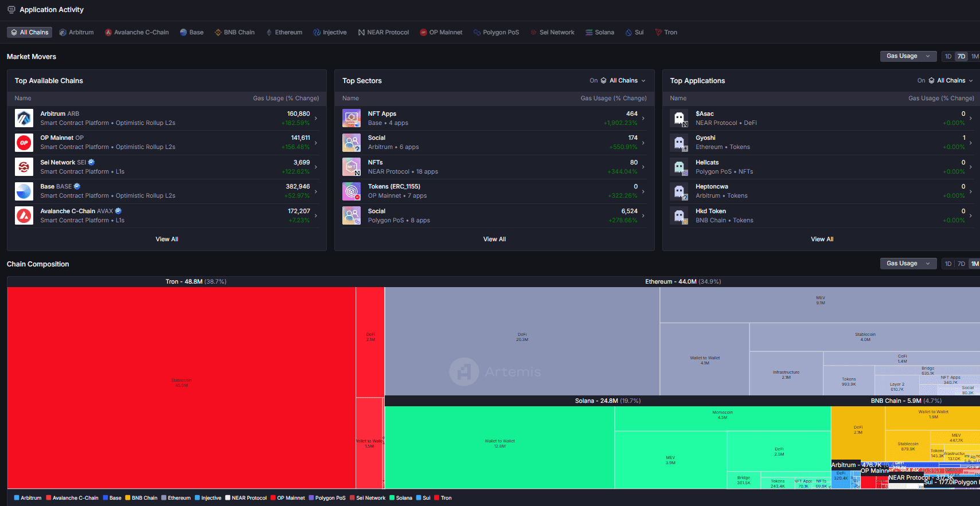Select 1M range in Chain Composition
Viewport: 980px width, 506px height.
(x=975, y=264)
